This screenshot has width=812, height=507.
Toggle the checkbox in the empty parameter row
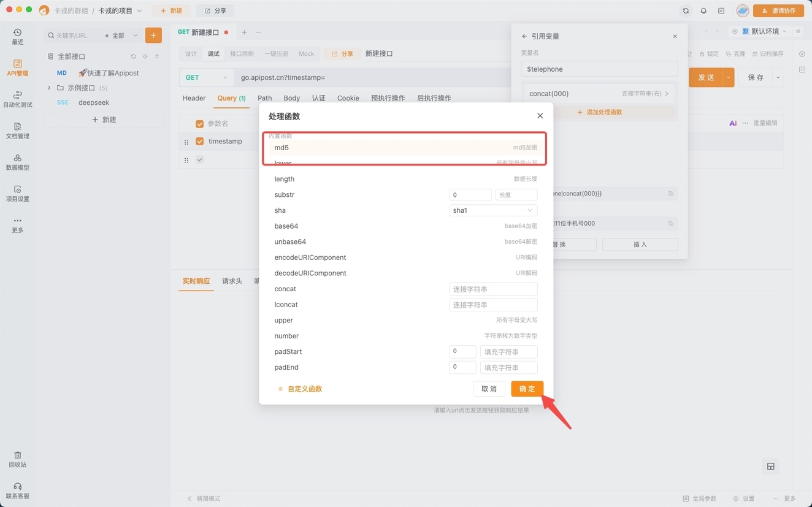click(199, 159)
